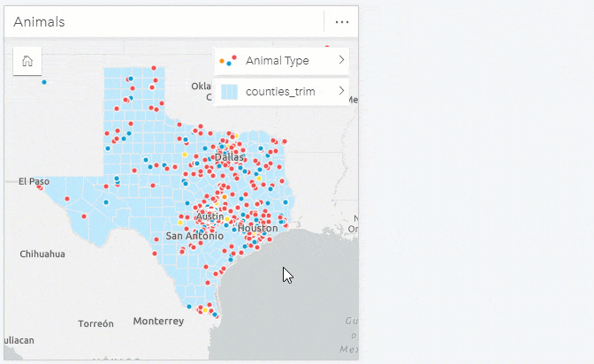
Task: Open the card's more options ellipsis
Action: point(341,21)
